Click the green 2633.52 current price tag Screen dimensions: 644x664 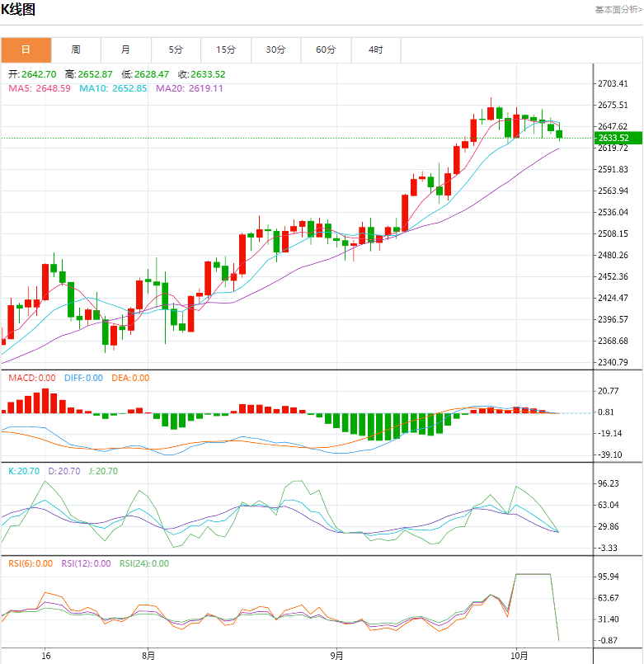click(x=617, y=138)
